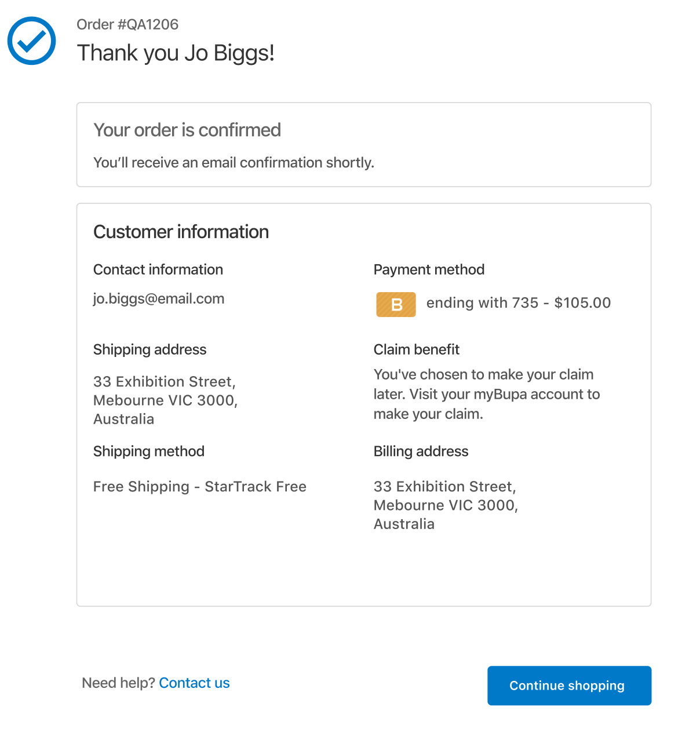
Task: Click the Claim benefit label
Action: point(416,349)
